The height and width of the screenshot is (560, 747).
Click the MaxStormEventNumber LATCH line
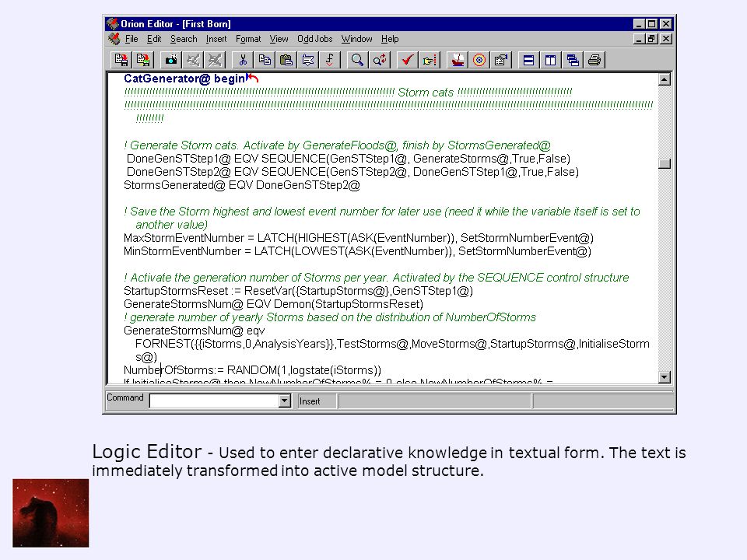[358, 238]
